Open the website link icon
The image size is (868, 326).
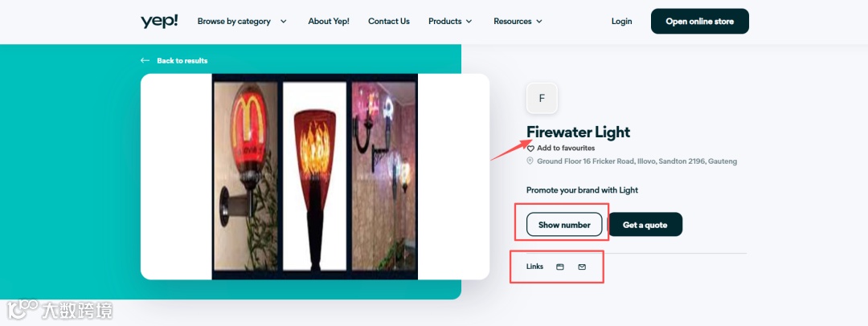[559, 267]
